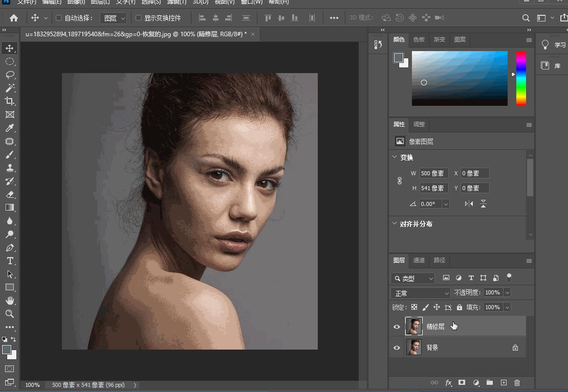Open the 学习 panel

click(x=553, y=45)
